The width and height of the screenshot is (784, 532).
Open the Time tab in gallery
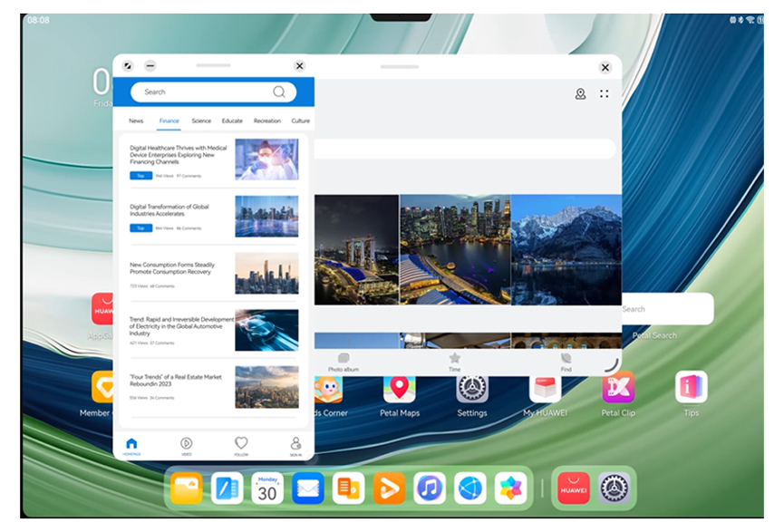click(x=454, y=363)
